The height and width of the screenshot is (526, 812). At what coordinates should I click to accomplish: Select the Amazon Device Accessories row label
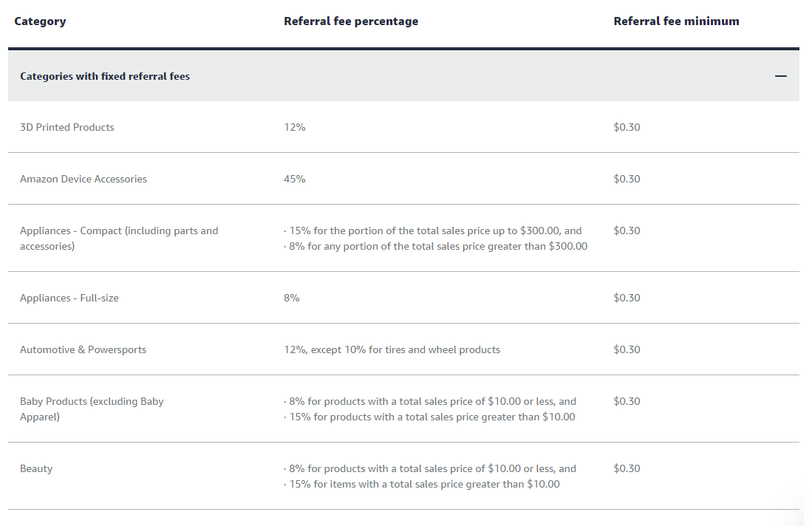pyautogui.click(x=83, y=179)
